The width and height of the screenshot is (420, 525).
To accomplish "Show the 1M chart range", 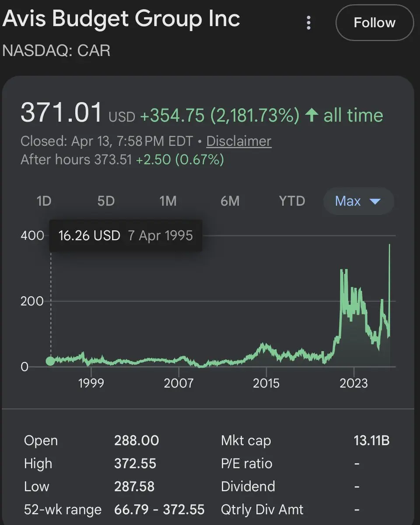I will click(168, 201).
